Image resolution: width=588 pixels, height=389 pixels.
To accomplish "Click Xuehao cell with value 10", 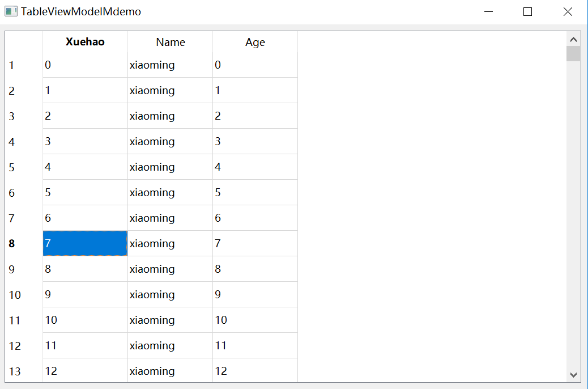I will point(85,320).
